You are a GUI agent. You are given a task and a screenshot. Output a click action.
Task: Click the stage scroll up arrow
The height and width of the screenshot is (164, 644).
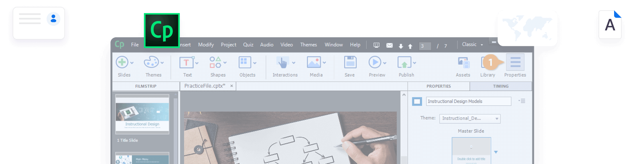404,95
